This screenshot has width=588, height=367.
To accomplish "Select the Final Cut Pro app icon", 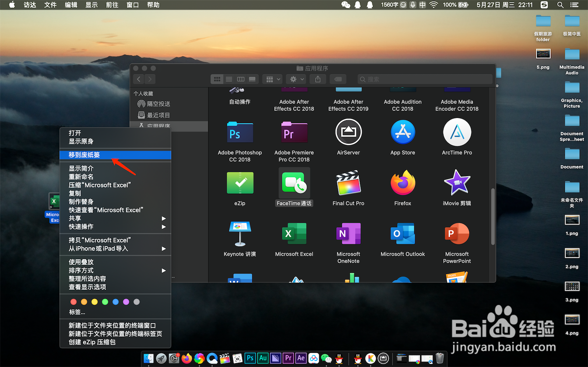I will pyautogui.click(x=349, y=183).
